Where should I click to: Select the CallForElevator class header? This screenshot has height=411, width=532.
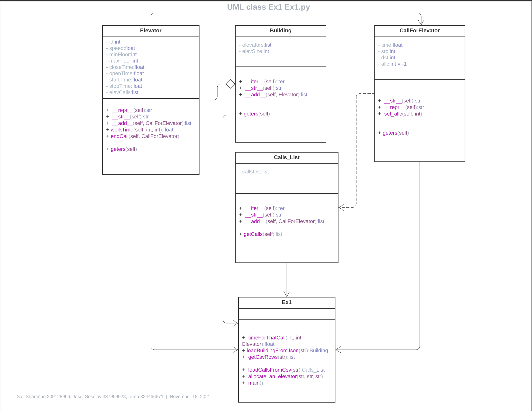pyautogui.click(x=420, y=31)
